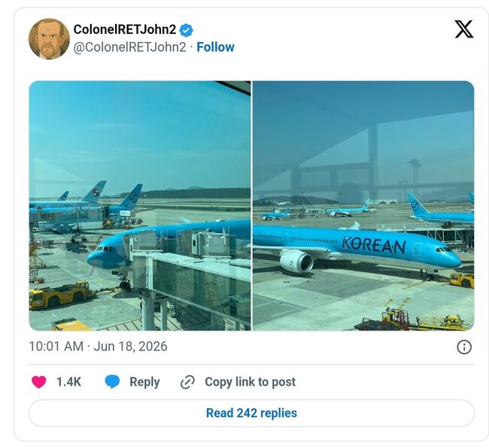
Task: Like the post with the heart icon
Action: 39,382
